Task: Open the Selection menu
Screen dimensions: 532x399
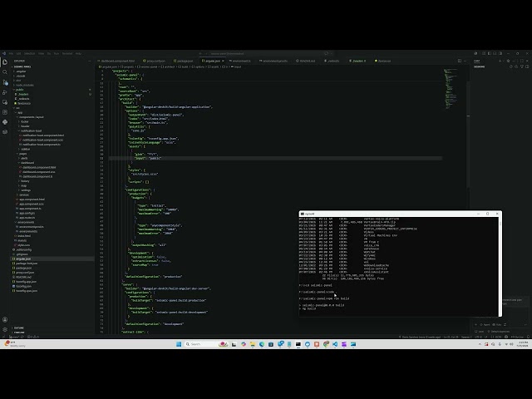Action: click(29, 53)
